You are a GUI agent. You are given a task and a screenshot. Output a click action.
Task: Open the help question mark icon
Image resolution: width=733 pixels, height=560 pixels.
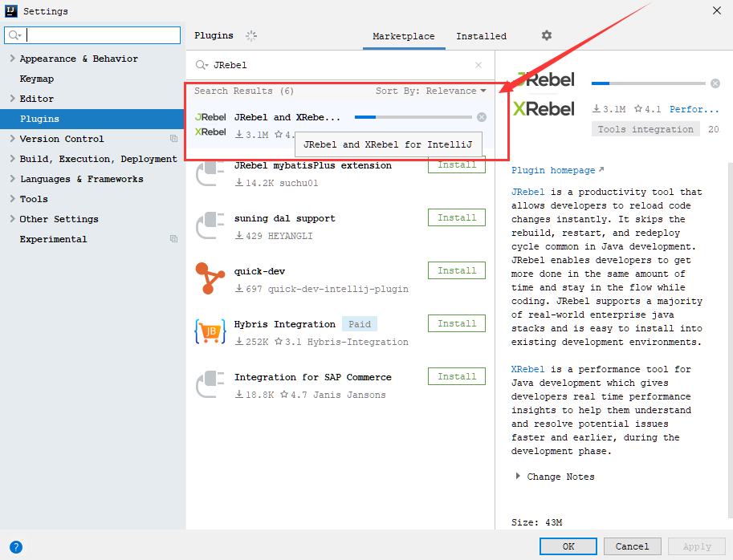coord(16,546)
